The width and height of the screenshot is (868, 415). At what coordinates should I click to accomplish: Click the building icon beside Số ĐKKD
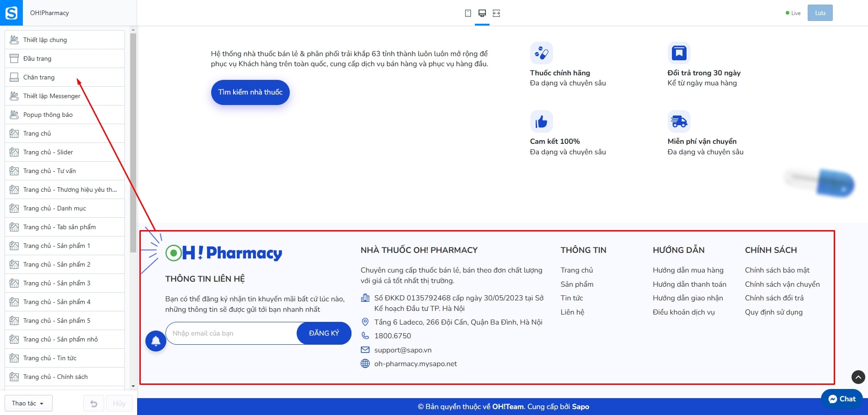[365, 298]
